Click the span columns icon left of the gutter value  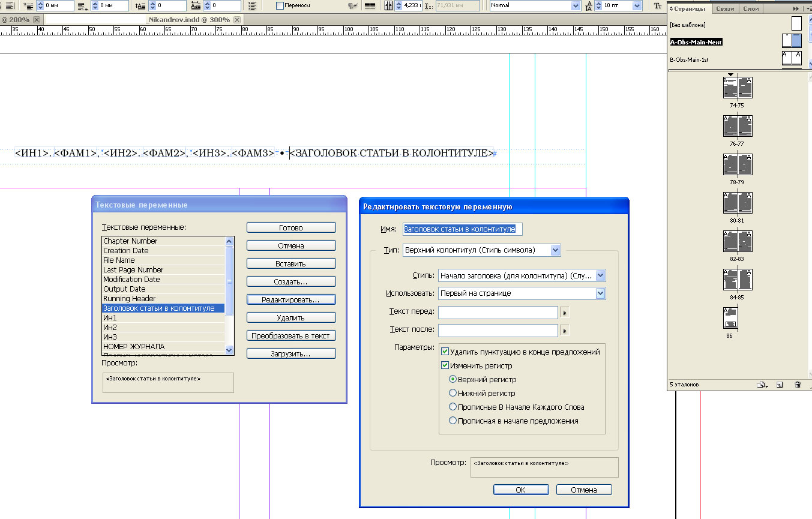tap(388, 5)
